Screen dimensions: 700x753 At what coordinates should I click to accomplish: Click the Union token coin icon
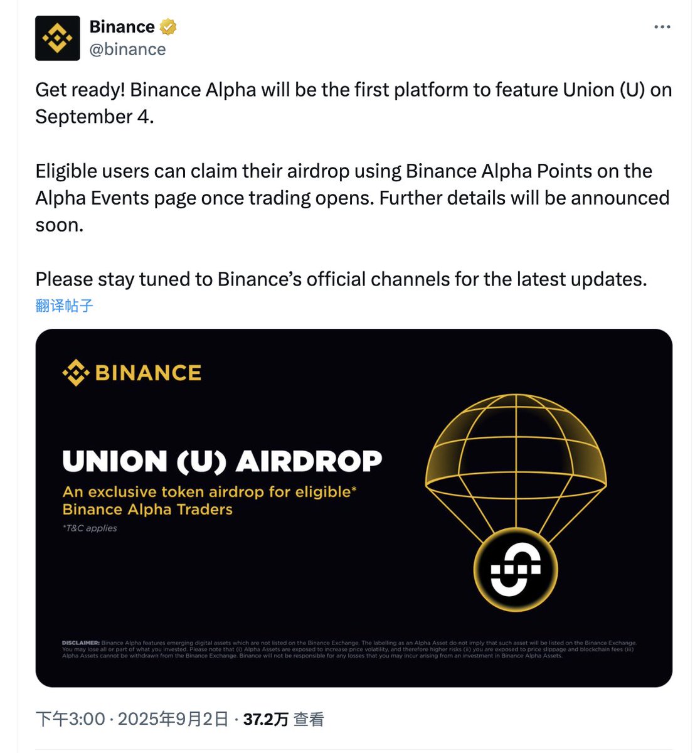(x=516, y=569)
